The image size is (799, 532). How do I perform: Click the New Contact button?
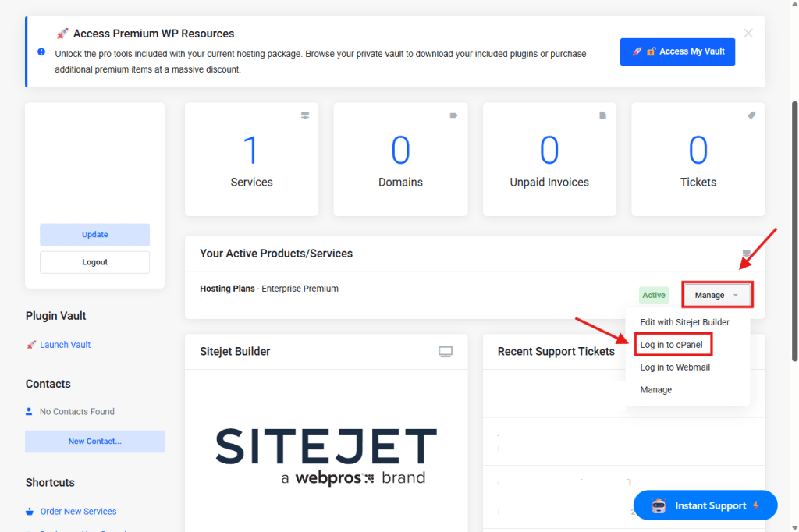[x=95, y=442]
